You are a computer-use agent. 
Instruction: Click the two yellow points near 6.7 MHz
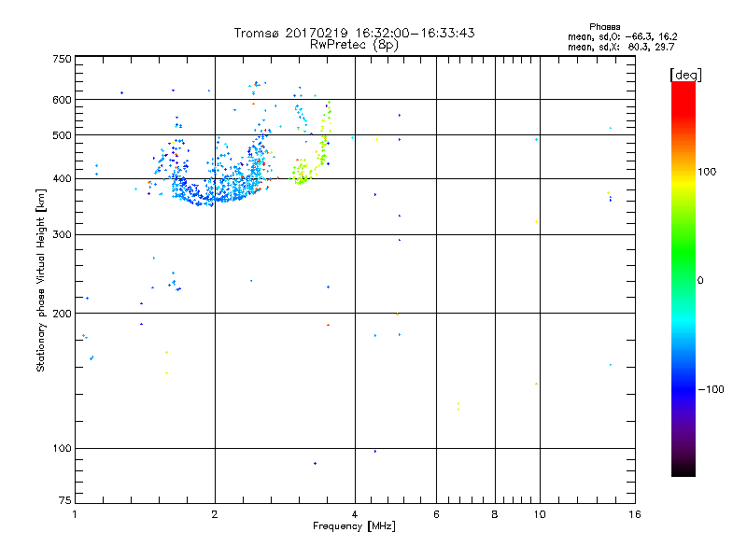tap(458, 406)
